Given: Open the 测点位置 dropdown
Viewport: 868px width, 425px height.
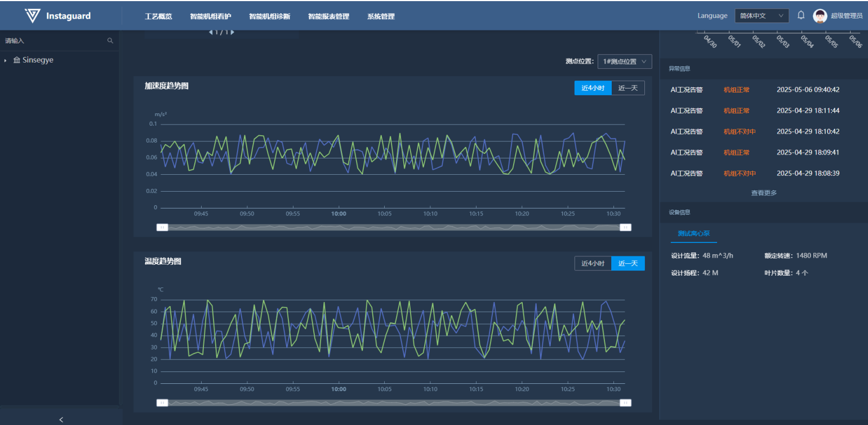Looking at the screenshot, I should click(x=624, y=61).
